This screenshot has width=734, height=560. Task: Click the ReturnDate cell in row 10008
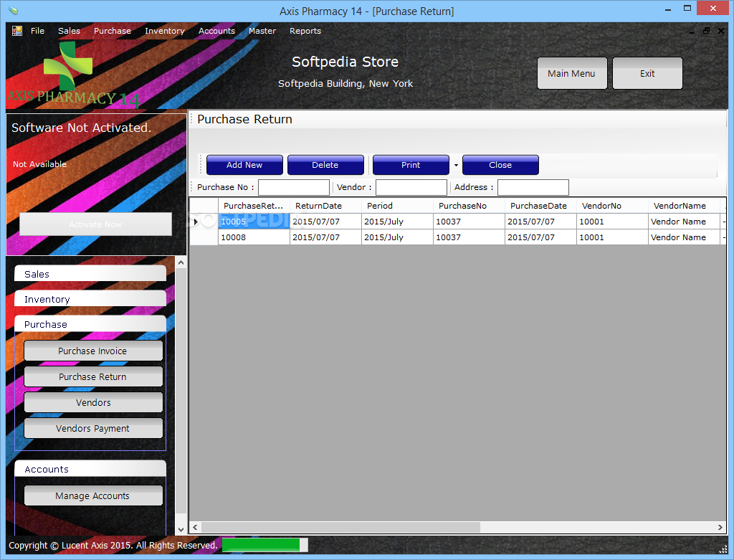point(325,237)
